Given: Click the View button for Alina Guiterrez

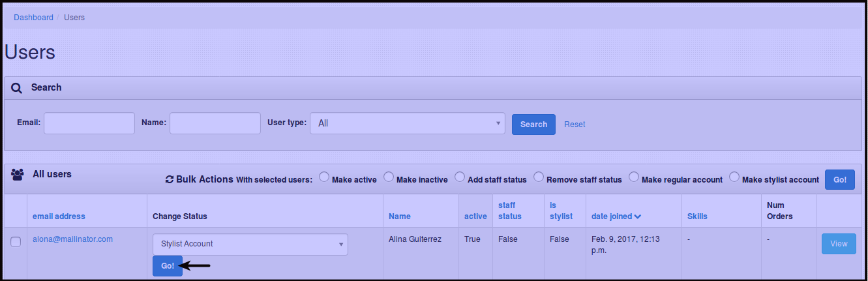Looking at the screenshot, I should pyautogui.click(x=839, y=244).
